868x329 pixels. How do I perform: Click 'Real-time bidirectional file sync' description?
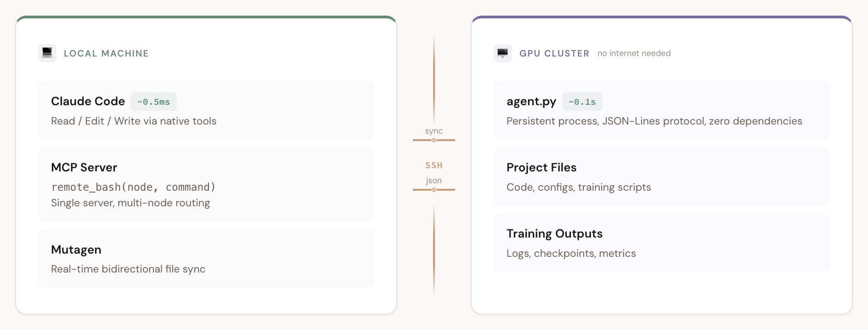tap(128, 269)
